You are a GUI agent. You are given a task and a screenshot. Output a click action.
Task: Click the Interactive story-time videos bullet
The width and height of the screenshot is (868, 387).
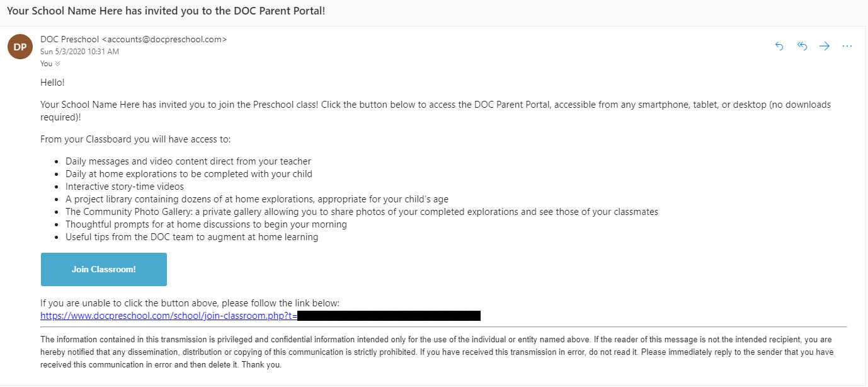[125, 187]
